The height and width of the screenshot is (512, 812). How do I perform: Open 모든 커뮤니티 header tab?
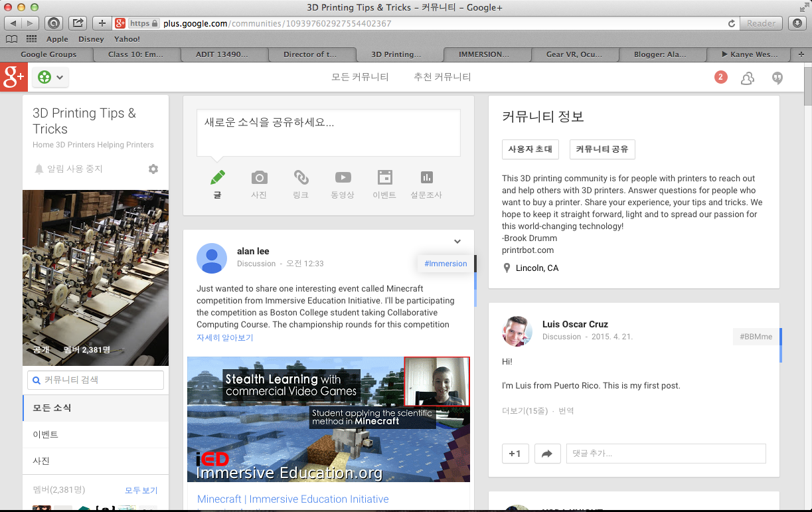pyautogui.click(x=360, y=77)
